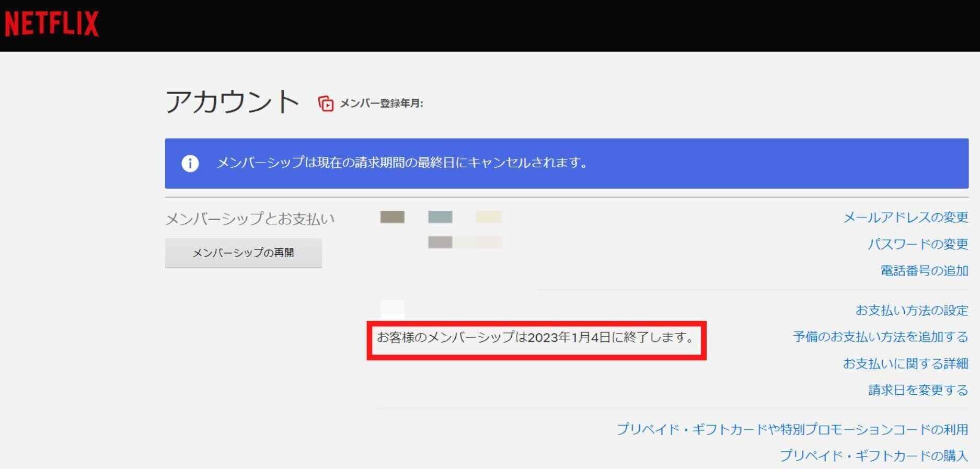Viewport: 980px width, 469px height.
Task: Open お支払い方法の設定 link
Action: pyautogui.click(x=912, y=311)
